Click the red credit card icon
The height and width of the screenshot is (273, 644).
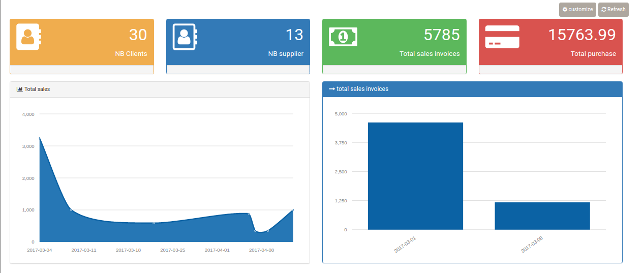(502, 37)
